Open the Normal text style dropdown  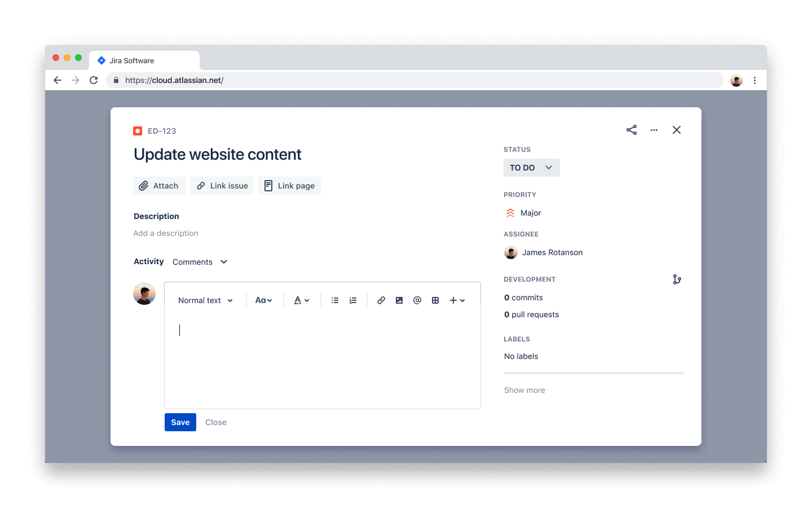click(x=205, y=300)
